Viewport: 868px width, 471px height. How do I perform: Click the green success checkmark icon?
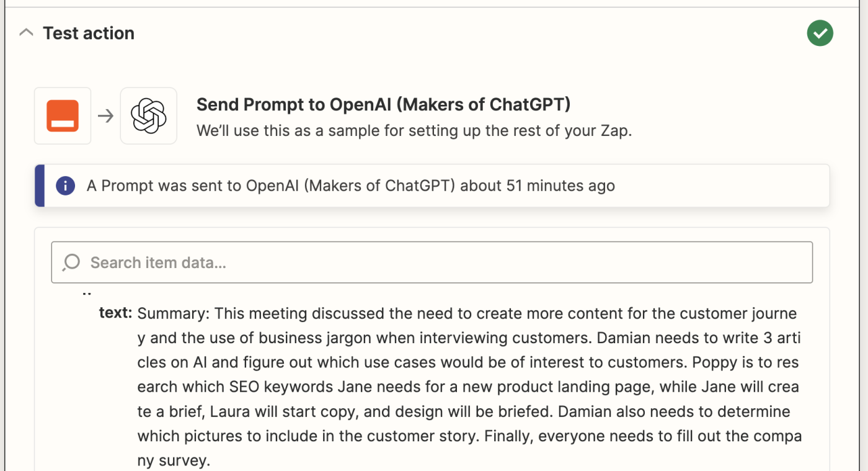(820, 33)
